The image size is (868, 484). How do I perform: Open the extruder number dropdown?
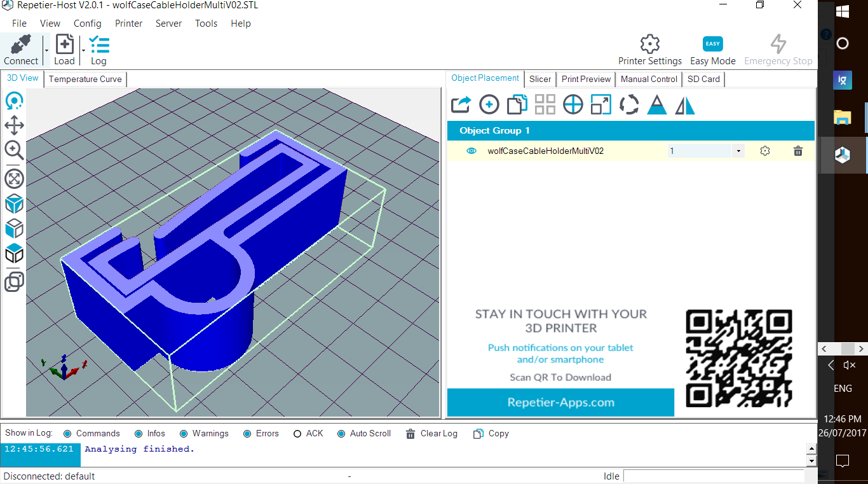point(738,151)
